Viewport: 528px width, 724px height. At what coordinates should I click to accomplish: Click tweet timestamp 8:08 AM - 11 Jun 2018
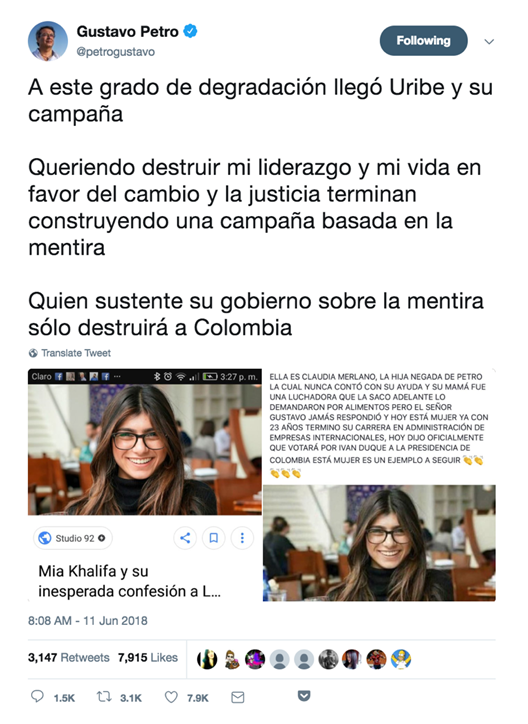point(88,621)
